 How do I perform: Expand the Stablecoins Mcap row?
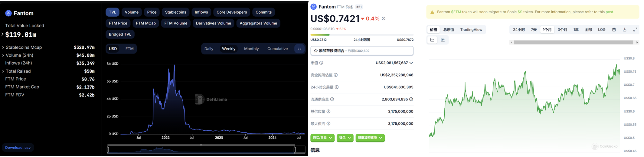tap(3, 47)
